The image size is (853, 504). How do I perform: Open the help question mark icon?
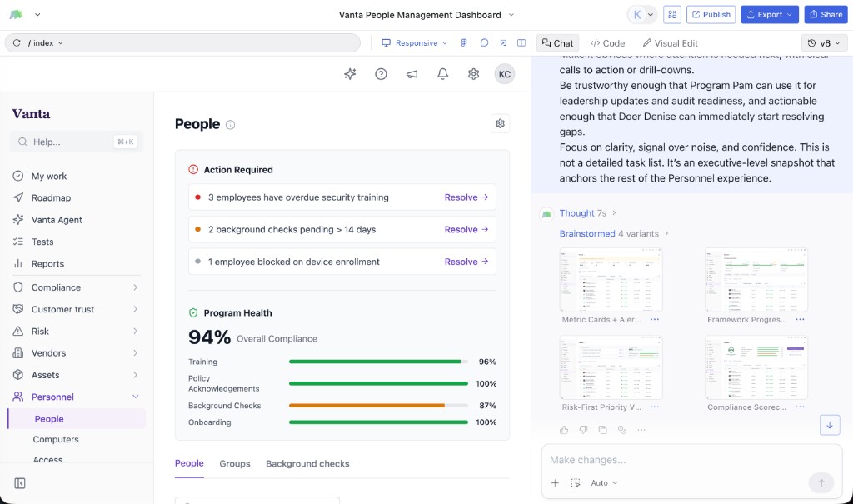(381, 74)
